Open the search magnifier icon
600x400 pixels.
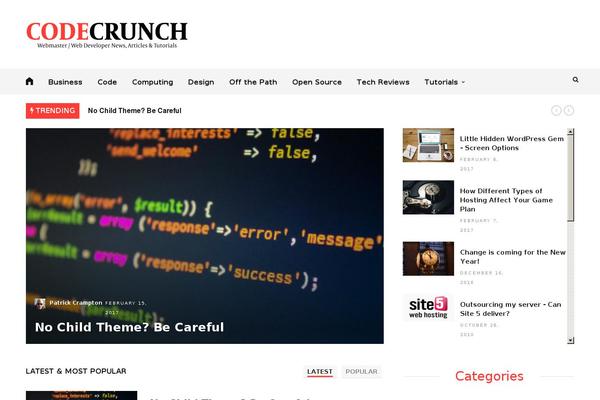[575, 80]
